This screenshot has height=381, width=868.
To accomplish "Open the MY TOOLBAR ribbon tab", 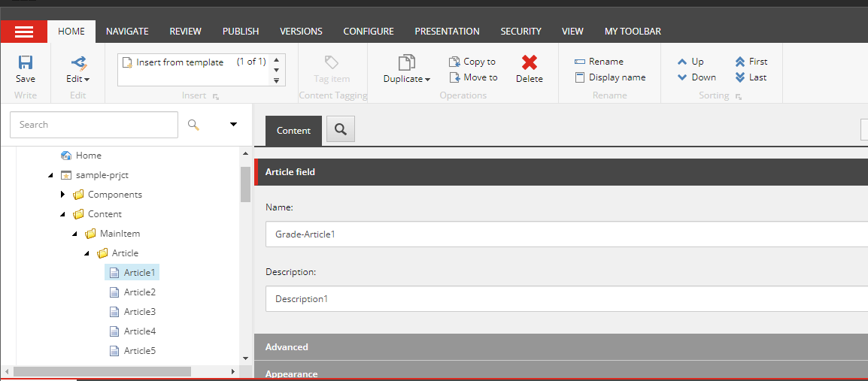I will 633,32.
